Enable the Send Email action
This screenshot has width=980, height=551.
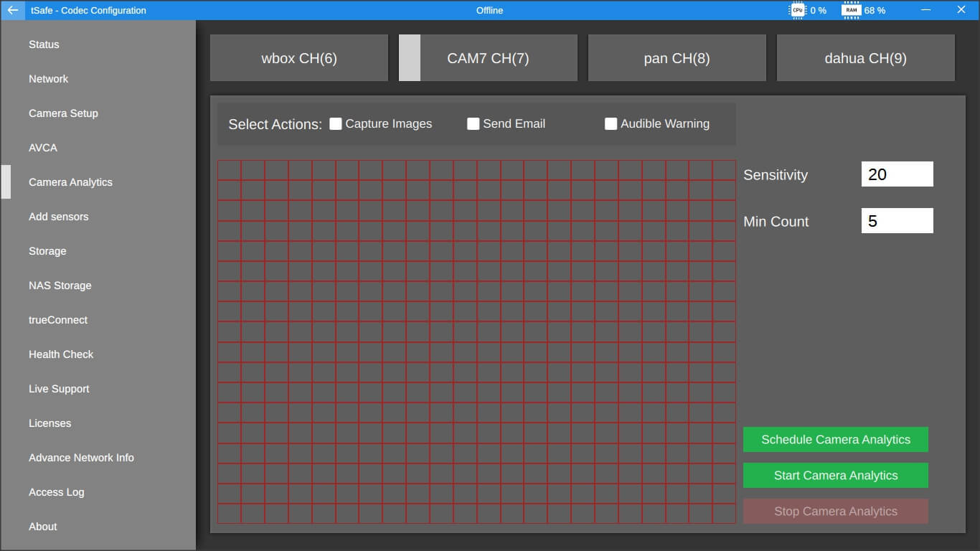click(x=473, y=123)
